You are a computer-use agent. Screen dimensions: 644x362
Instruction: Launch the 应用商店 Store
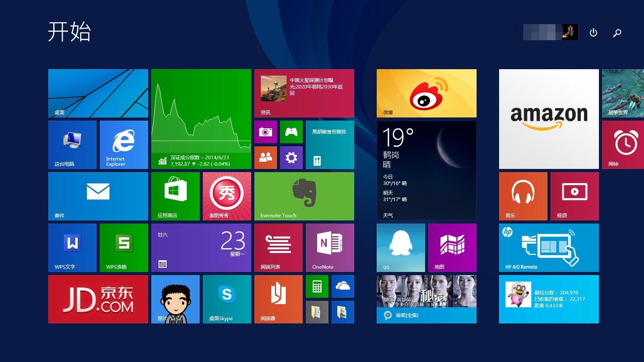(175, 196)
